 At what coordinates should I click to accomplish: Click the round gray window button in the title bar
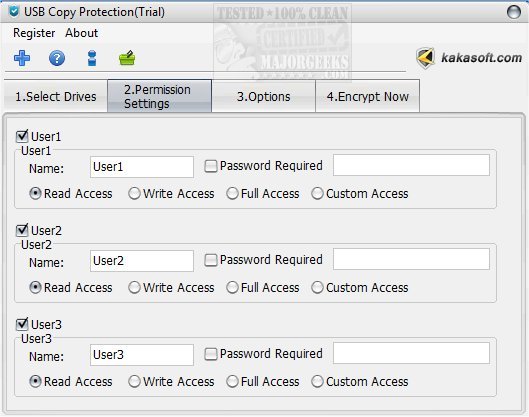pos(514,12)
